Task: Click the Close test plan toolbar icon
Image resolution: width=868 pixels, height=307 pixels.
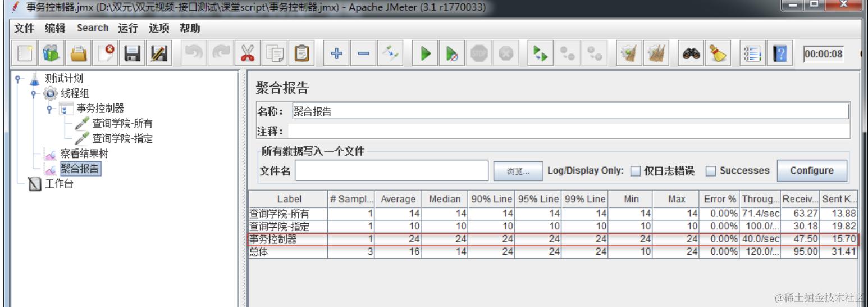Action: coord(106,53)
